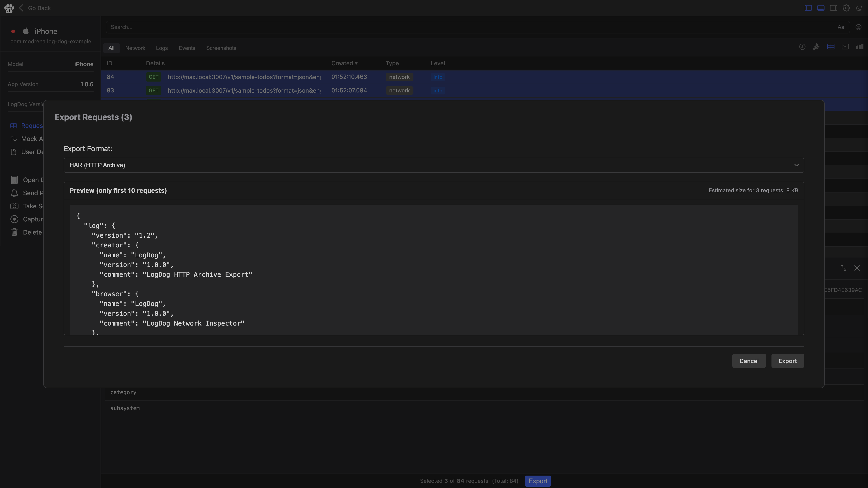Go Back using the top arrow
Screen dimensions: 868x488
click(21, 8)
